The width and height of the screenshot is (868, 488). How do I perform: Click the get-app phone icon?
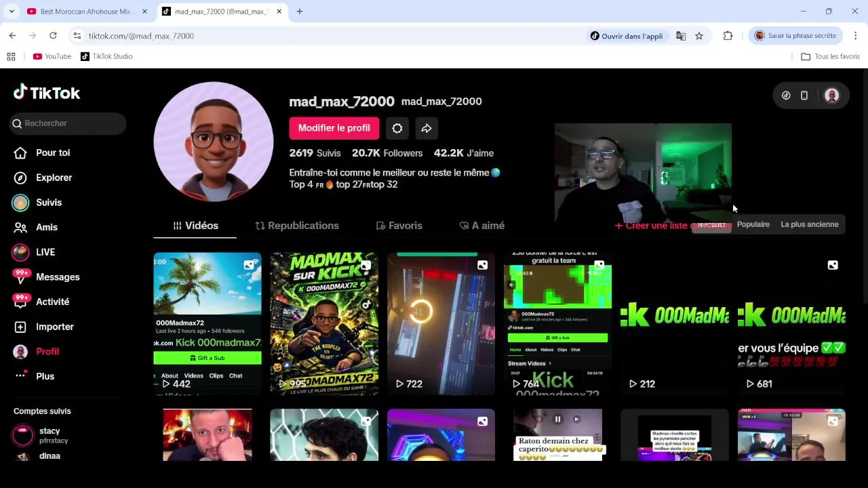pyautogui.click(x=804, y=96)
